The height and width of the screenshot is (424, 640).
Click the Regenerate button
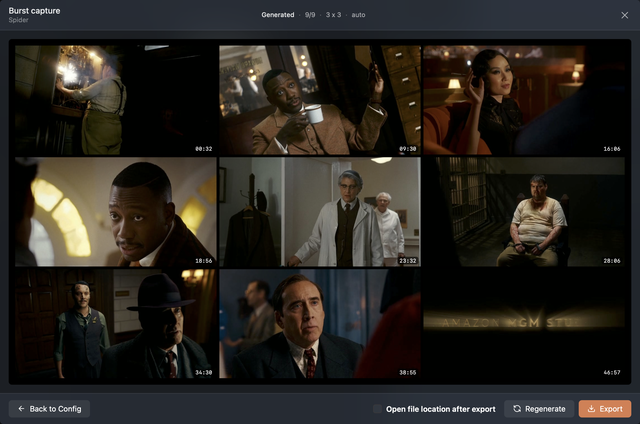tap(539, 408)
